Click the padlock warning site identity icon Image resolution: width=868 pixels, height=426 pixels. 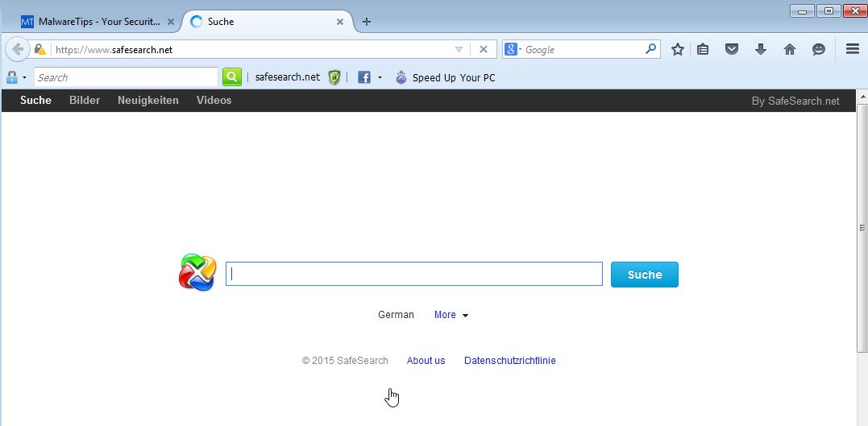[x=39, y=50]
